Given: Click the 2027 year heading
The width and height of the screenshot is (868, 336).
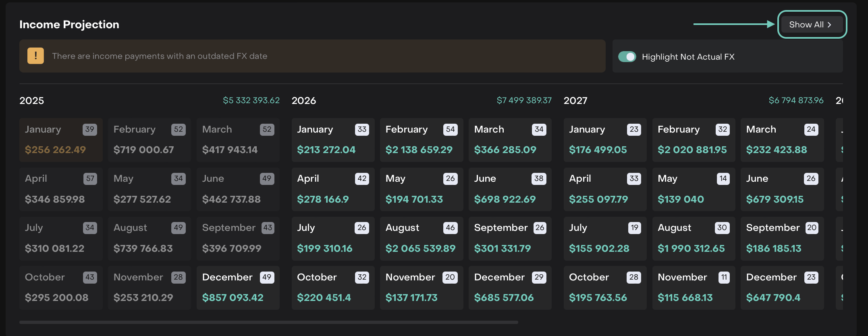Looking at the screenshot, I should tap(575, 101).
